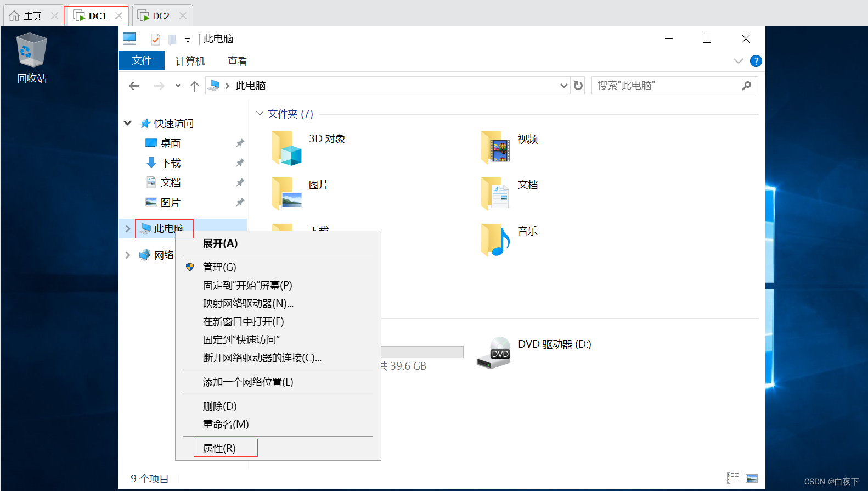
Task: Select 桌面 in navigation pane
Action: tap(170, 143)
